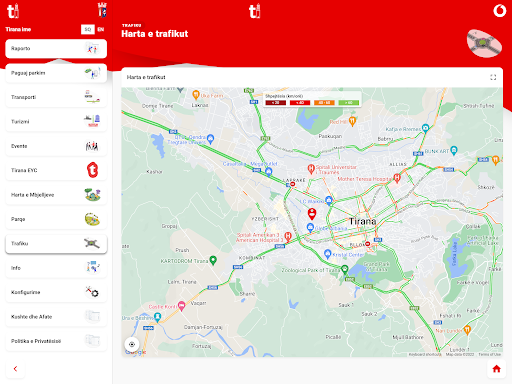Select the Trafiku menu item
Screen dimensions: 512x384
point(56,244)
